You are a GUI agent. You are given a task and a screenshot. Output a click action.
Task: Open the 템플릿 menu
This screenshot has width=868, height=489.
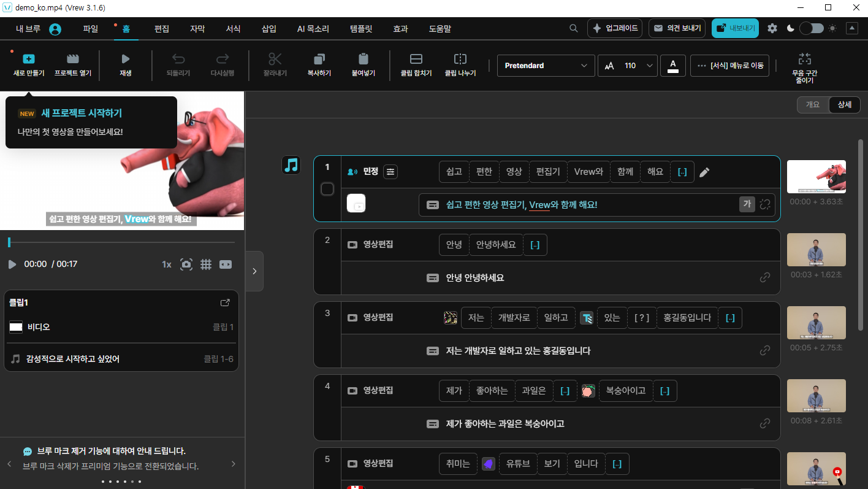click(361, 29)
